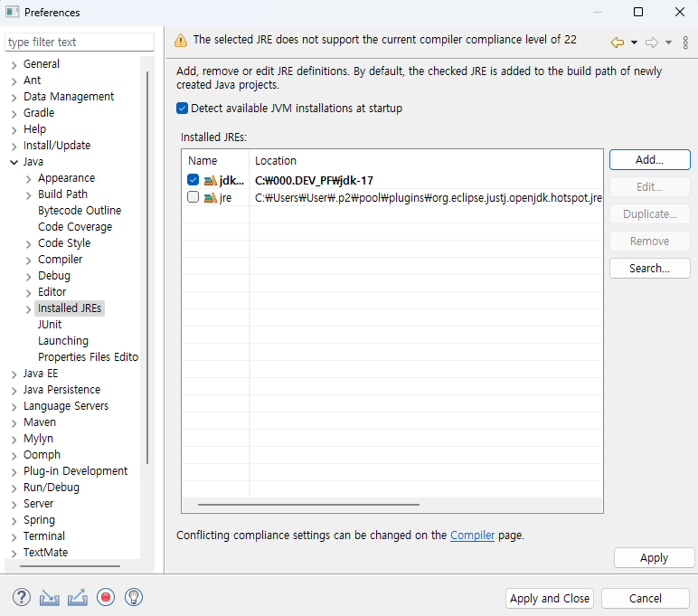Open Forward history dropdown arrow
698x616 pixels.
669,43
